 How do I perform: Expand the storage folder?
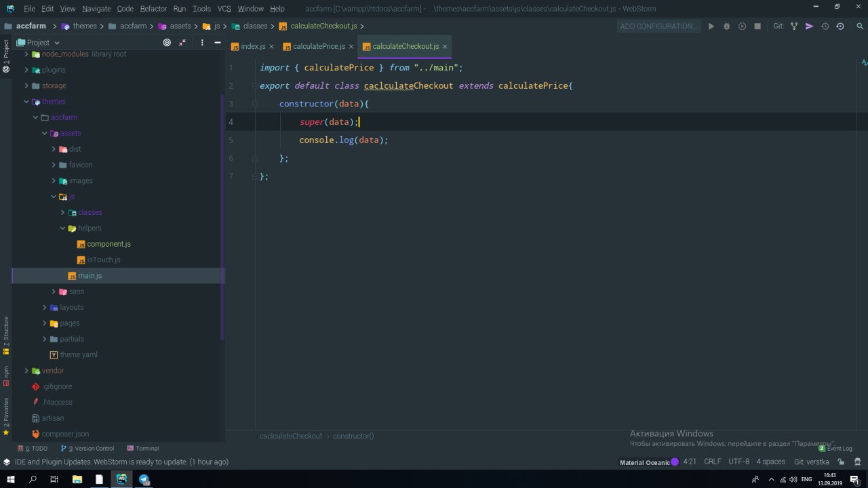pos(27,85)
